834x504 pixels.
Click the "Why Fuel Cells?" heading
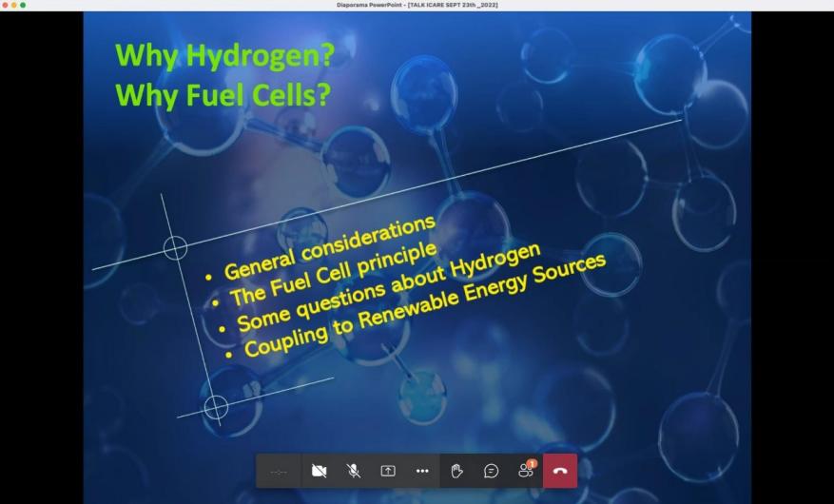point(223,95)
